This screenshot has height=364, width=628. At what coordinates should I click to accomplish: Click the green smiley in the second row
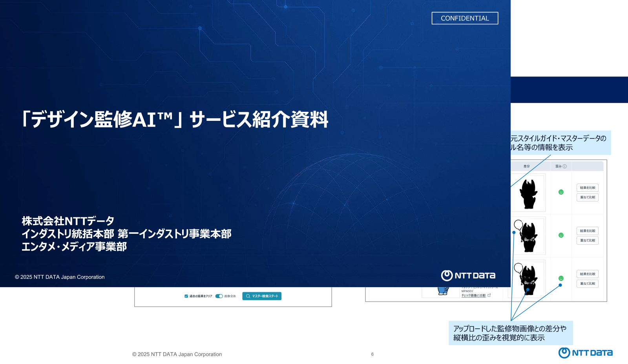(x=561, y=235)
